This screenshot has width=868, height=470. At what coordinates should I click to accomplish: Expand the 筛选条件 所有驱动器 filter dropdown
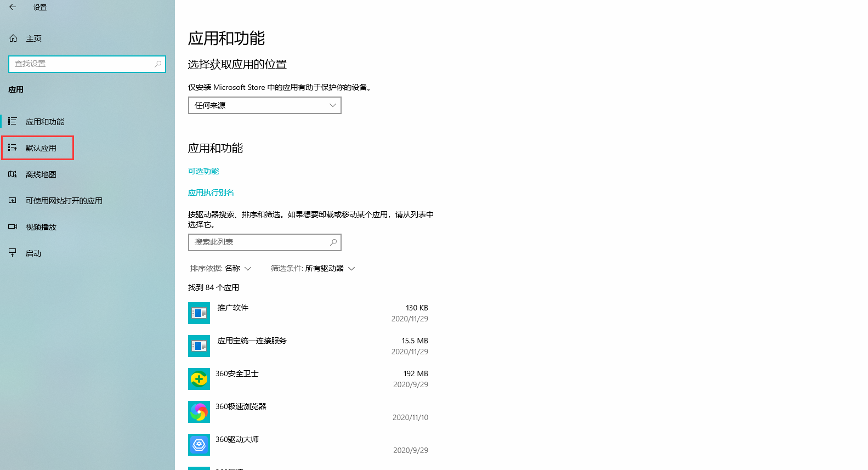tap(313, 268)
